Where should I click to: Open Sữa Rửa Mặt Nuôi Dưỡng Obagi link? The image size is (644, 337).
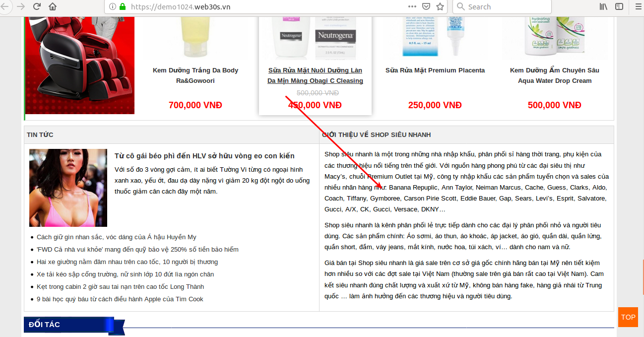pyautogui.click(x=315, y=75)
